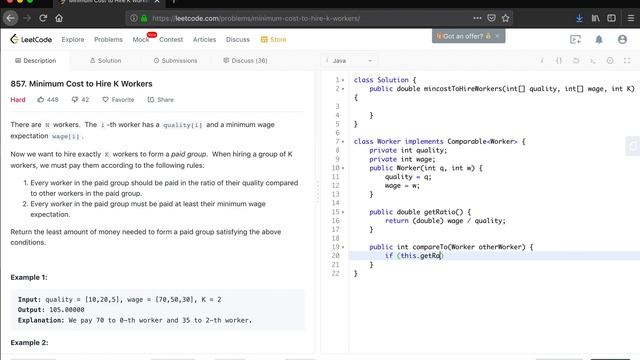Viewport: 640px width, 360px height.
Task: Upvote the problem with thumbs up
Action: pos(40,100)
